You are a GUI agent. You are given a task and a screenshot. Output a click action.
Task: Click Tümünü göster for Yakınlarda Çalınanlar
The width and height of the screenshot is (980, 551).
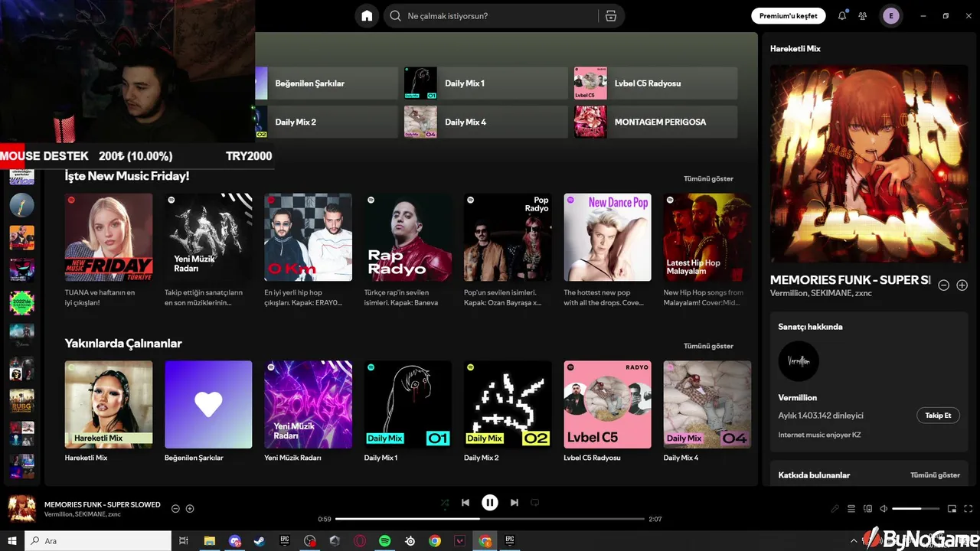[x=708, y=346]
